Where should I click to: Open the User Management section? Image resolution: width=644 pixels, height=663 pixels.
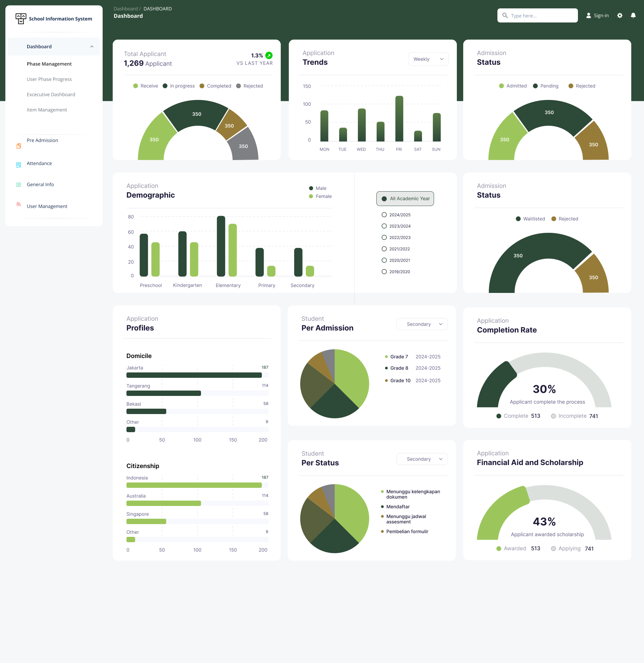[47, 206]
